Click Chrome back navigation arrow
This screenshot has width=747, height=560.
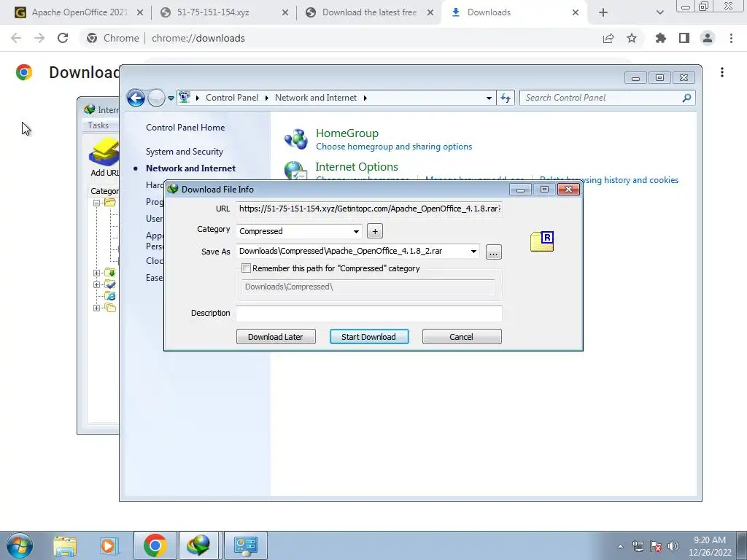pyautogui.click(x=16, y=38)
